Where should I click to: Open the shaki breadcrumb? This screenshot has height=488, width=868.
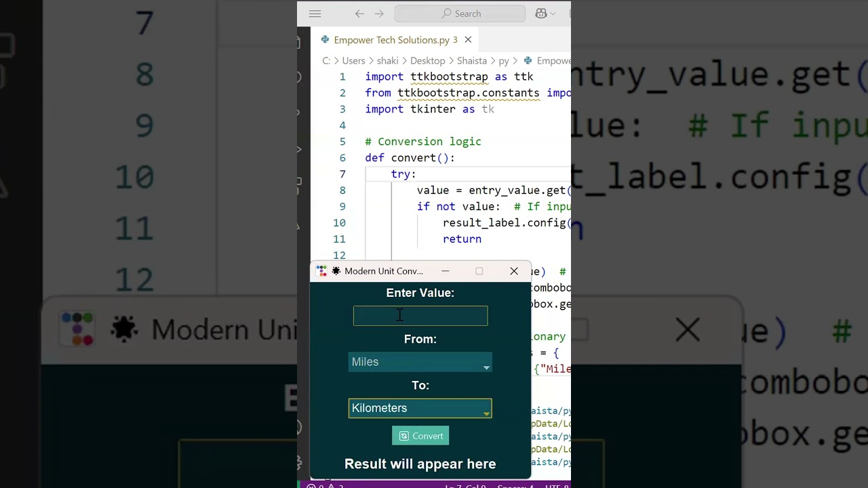pos(387,61)
